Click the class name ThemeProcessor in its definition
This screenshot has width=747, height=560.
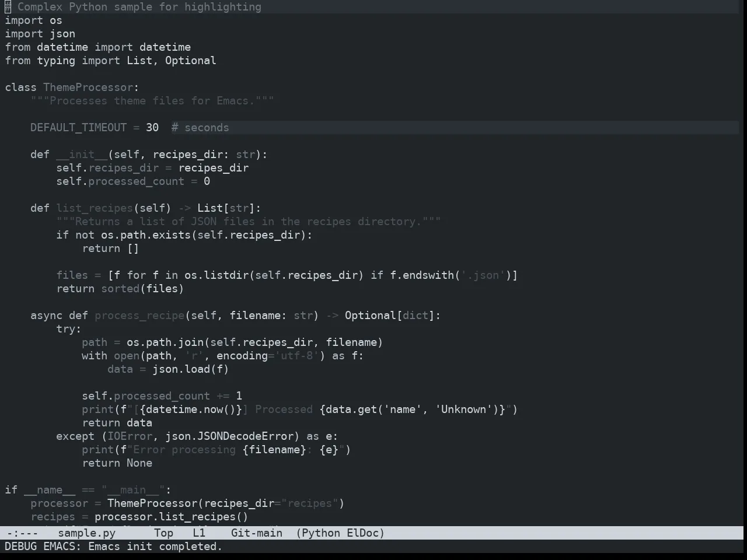pyautogui.click(x=88, y=87)
